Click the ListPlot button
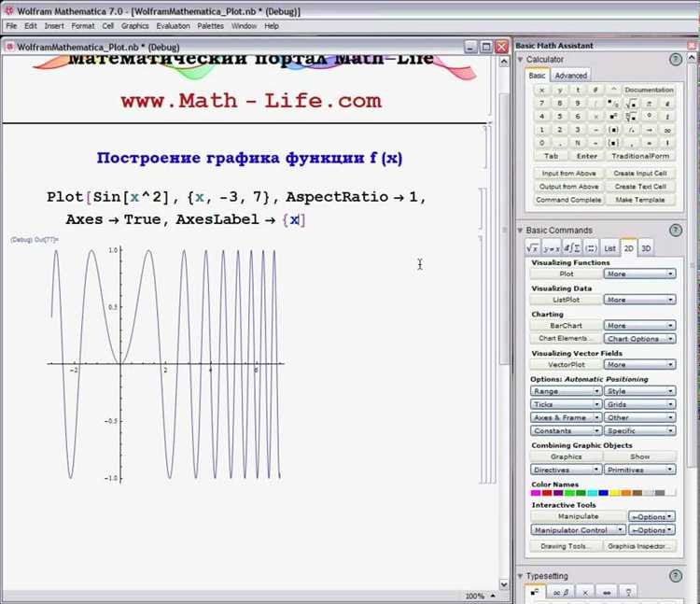 (x=567, y=300)
